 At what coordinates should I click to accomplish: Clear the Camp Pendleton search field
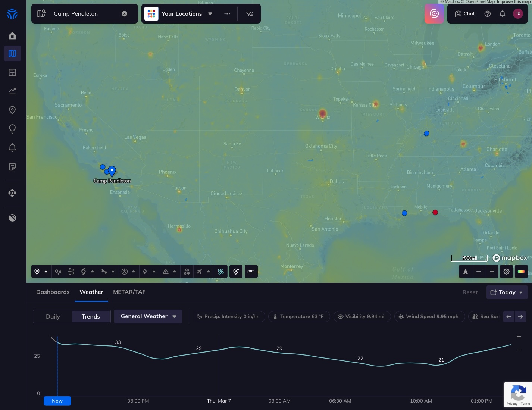[x=125, y=13]
